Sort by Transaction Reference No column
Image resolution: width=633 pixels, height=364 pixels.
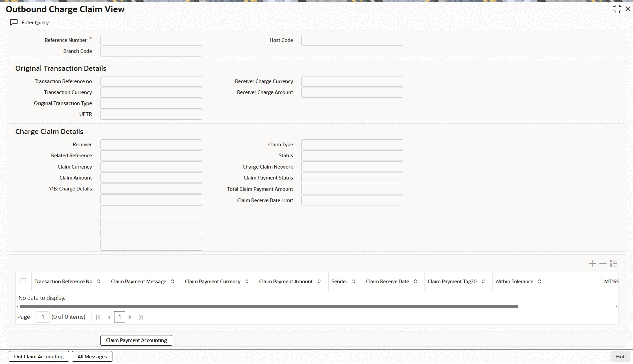[99, 282]
